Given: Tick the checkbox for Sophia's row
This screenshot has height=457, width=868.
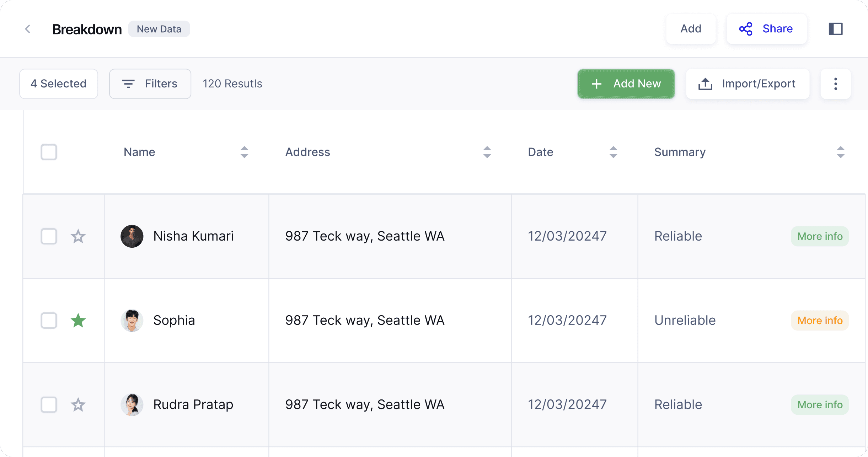Looking at the screenshot, I should [49, 321].
